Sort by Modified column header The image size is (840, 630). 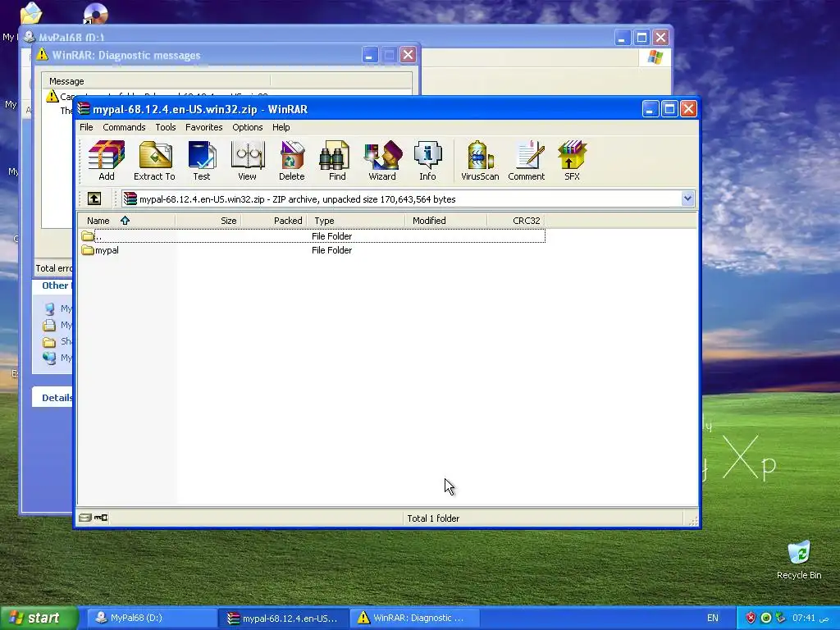click(x=446, y=220)
